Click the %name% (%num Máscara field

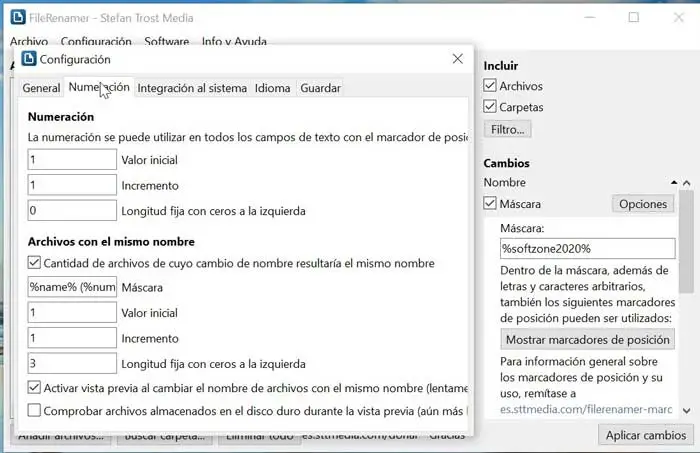72,287
